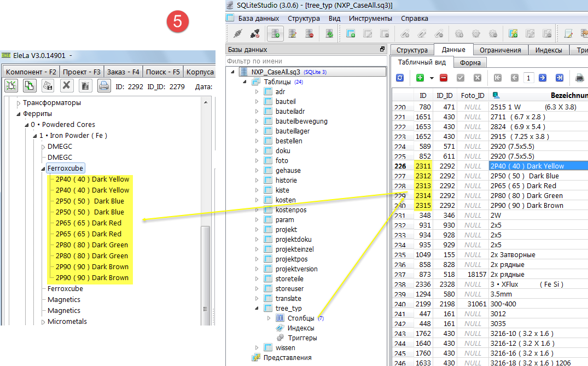Click the edit table icon in toolbar
Viewport: 588px width, 366px height.
click(x=368, y=34)
